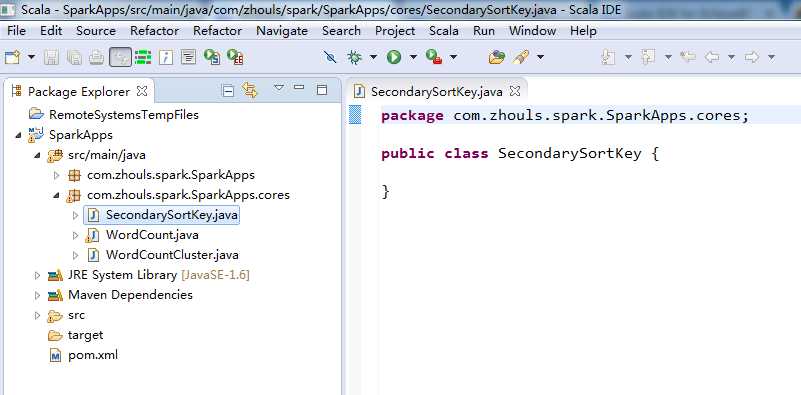The height and width of the screenshot is (395, 801).
Task: Open the Debug dropdown arrow
Action: (x=373, y=57)
